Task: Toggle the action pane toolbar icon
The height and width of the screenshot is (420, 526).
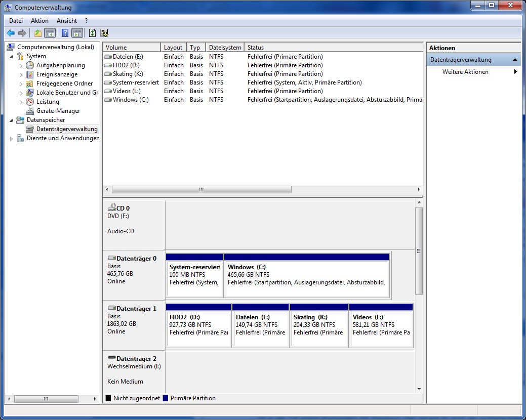Action: click(77, 33)
